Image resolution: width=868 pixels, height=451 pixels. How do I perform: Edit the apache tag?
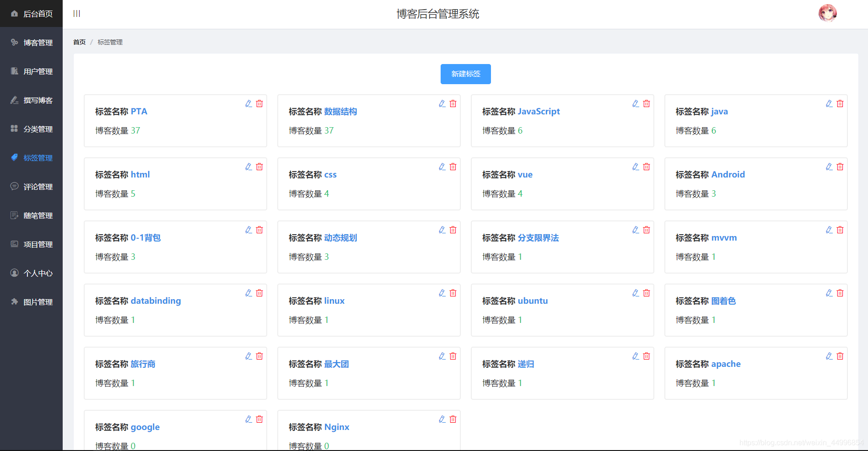(x=829, y=356)
